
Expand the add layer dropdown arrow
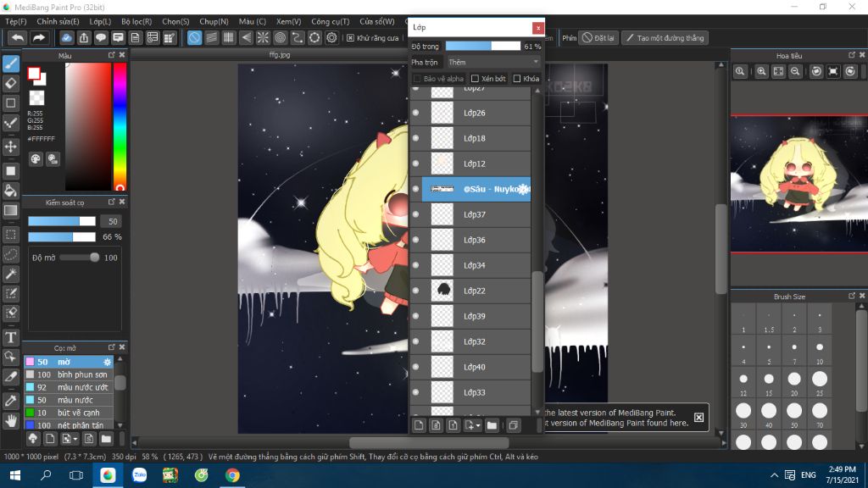(x=478, y=425)
